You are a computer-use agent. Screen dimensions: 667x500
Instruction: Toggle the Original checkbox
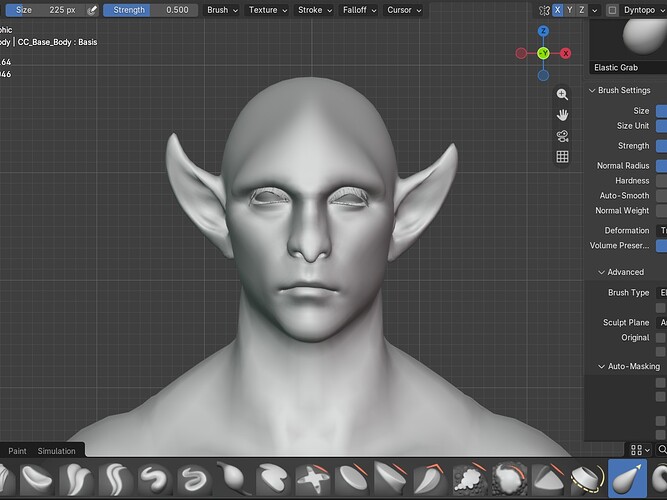pyautogui.click(x=661, y=338)
